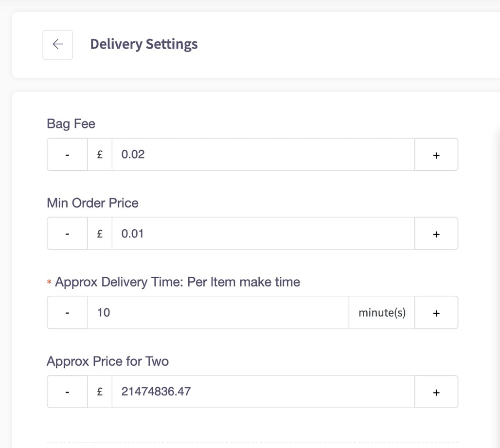Click the back arrow to leave Delivery Settings
This screenshot has height=448, width=500.
(x=57, y=45)
